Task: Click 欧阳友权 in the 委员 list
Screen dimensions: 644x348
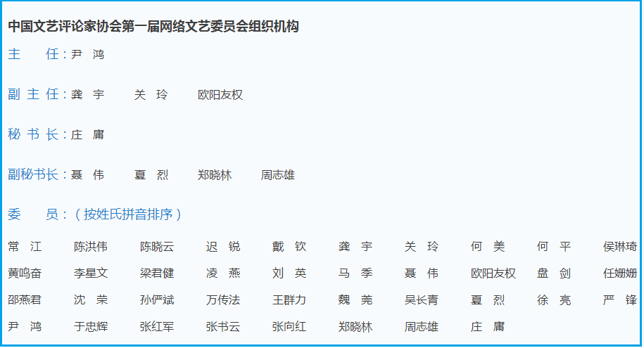Action: pos(493,273)
